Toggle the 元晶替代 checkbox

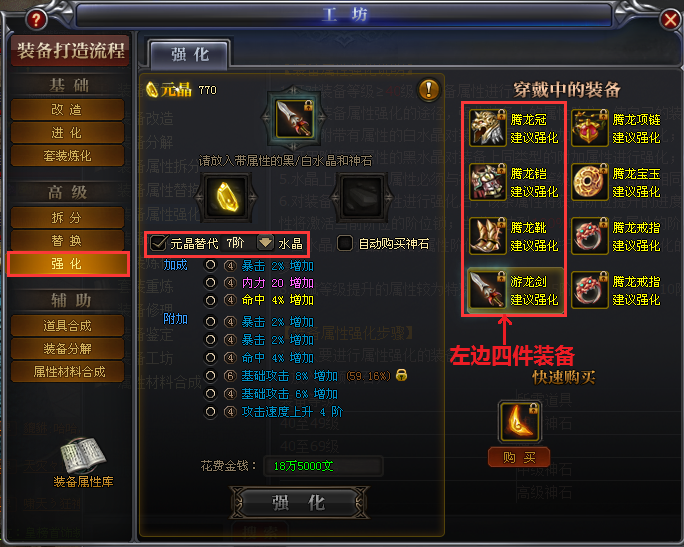pos(158,243)
